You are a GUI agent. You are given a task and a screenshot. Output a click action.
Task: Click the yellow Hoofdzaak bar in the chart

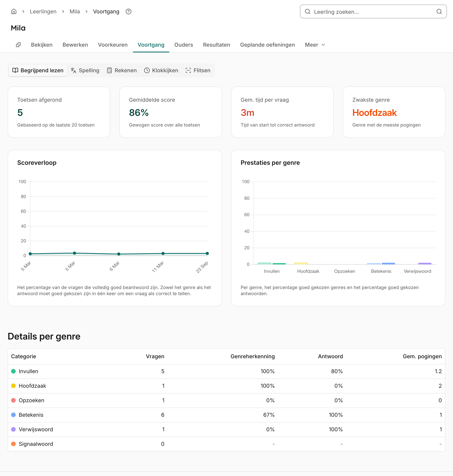click(x=301, y=263)
